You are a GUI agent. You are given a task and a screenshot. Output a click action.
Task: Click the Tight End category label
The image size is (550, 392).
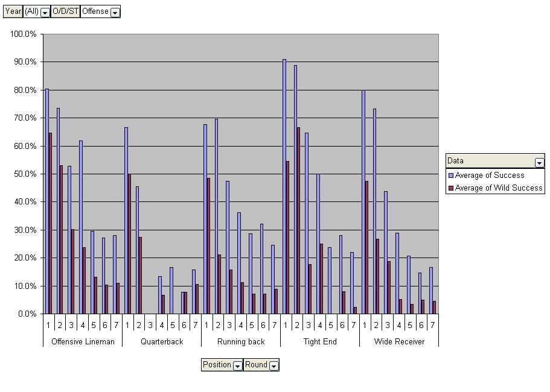(320, 341)
